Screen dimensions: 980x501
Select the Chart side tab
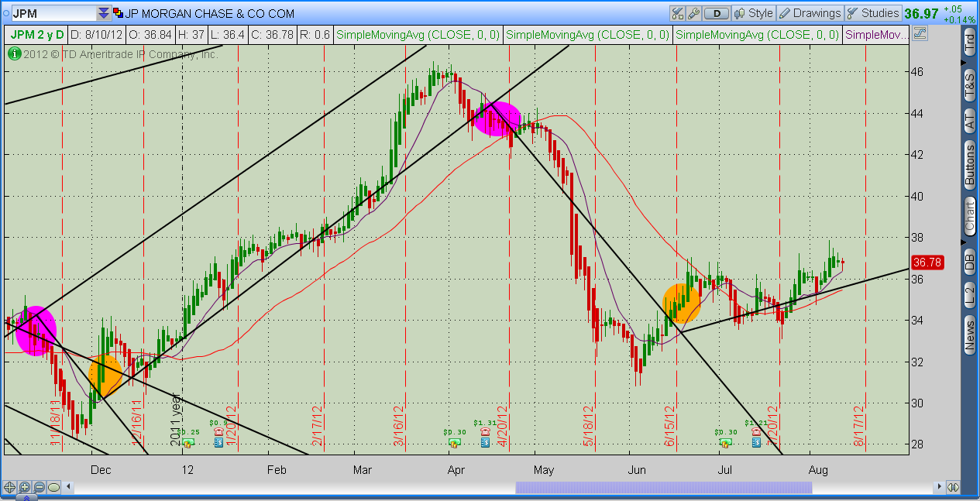[969, 217]
